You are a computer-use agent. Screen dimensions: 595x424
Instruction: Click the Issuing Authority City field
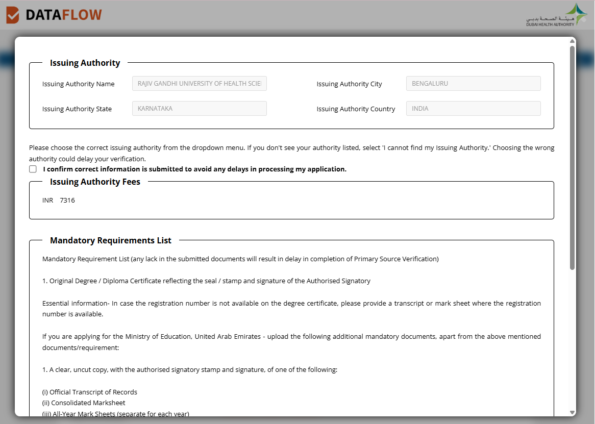point(473,84)
